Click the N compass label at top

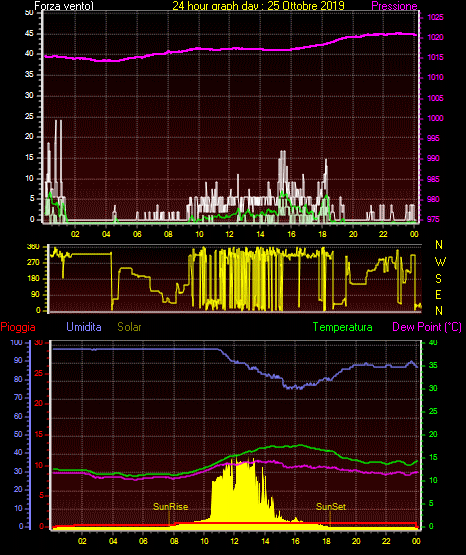tap(439, 245)
